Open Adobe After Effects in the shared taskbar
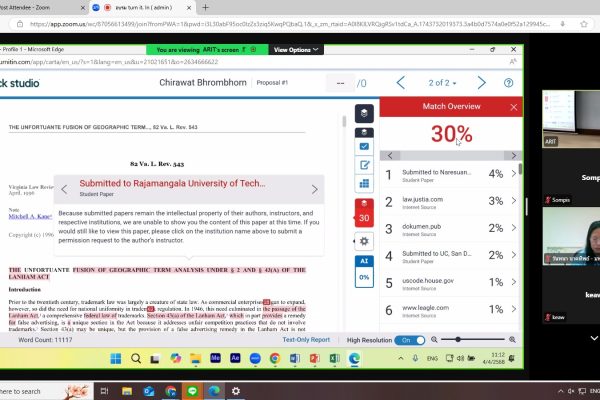This screenshot has height=400, width=600. 235,358
